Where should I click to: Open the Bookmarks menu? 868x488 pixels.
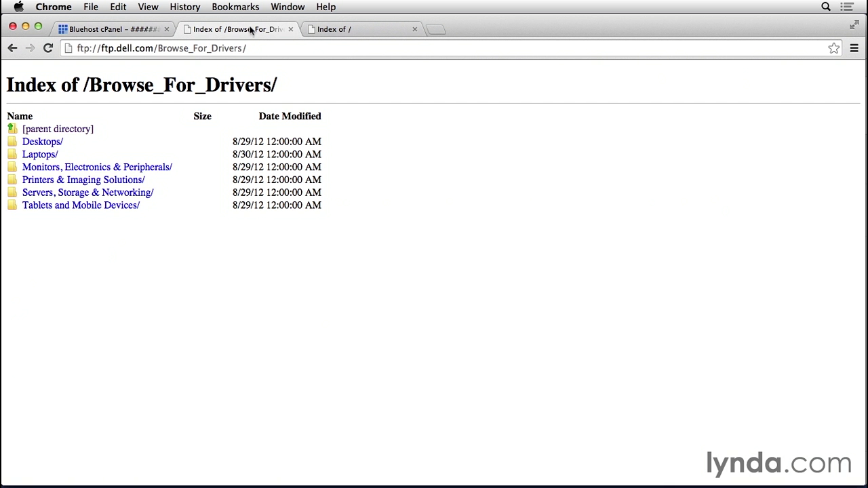coord(235,7)
